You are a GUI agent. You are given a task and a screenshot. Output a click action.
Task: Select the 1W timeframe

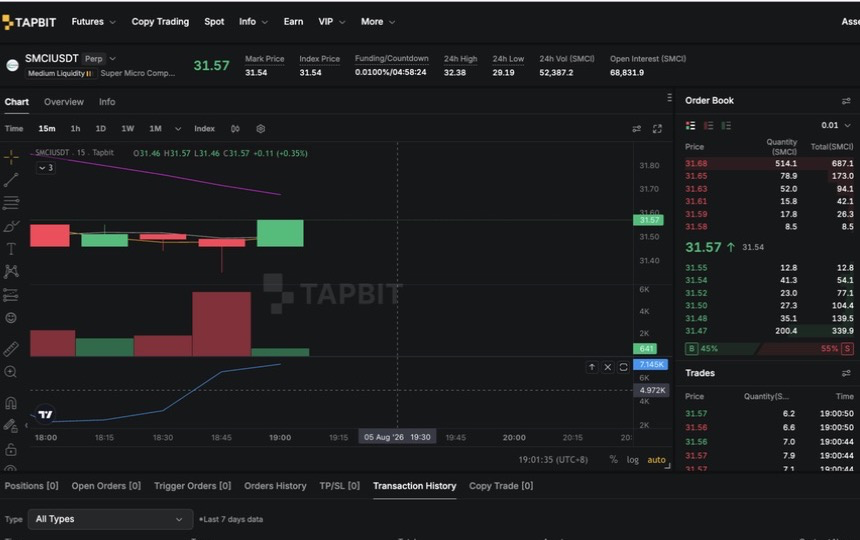click(127, 129)
